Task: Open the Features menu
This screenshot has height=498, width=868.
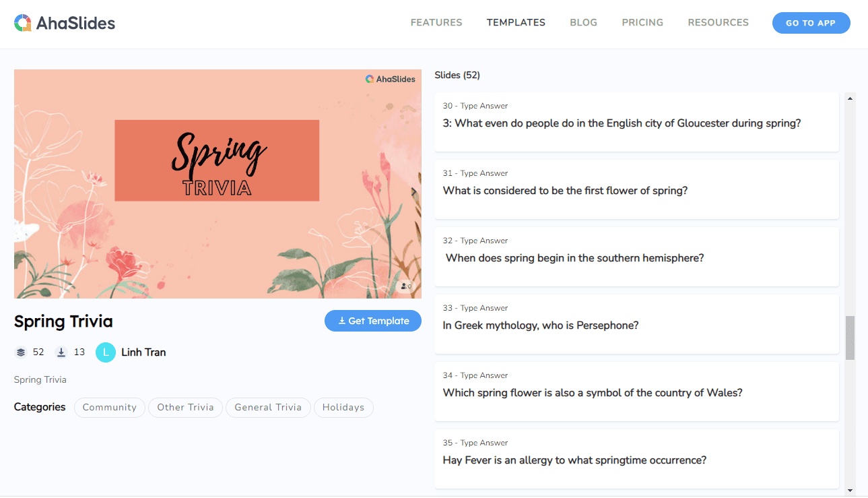Action: click(x=436, y=22)
